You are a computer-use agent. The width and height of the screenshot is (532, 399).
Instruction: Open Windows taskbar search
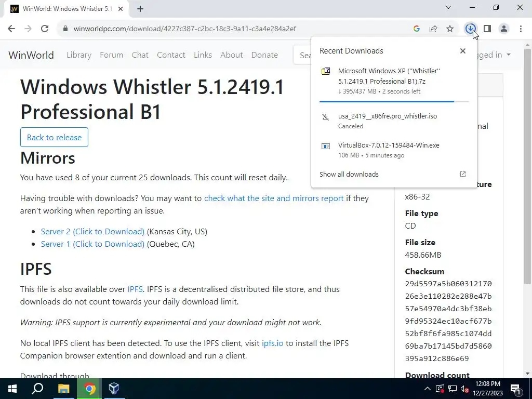click(37, 389)
